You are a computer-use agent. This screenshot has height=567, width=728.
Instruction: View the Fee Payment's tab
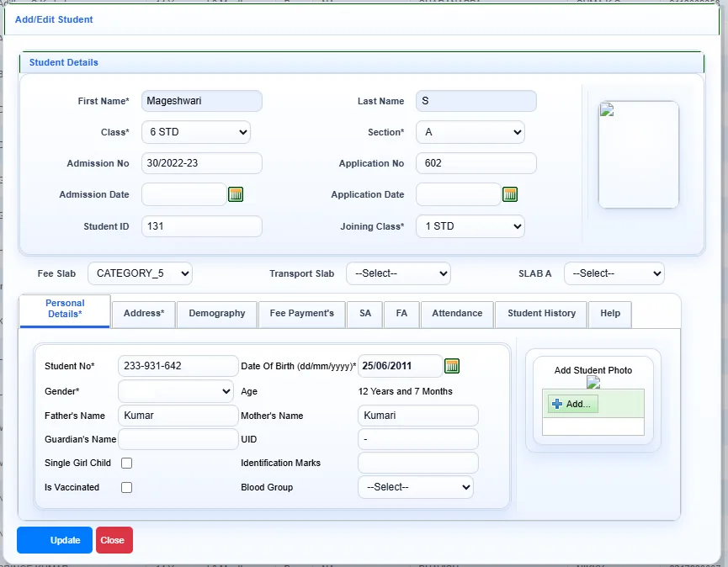click(x=302, y=314)
